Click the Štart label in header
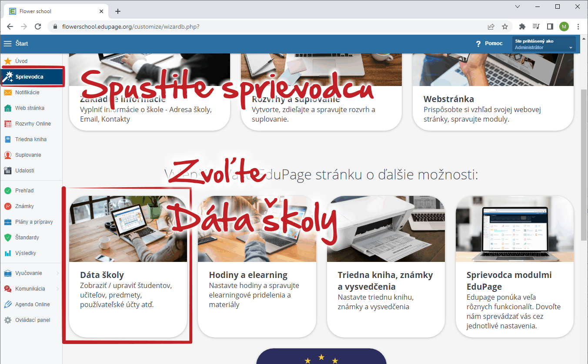 [22, 43]
